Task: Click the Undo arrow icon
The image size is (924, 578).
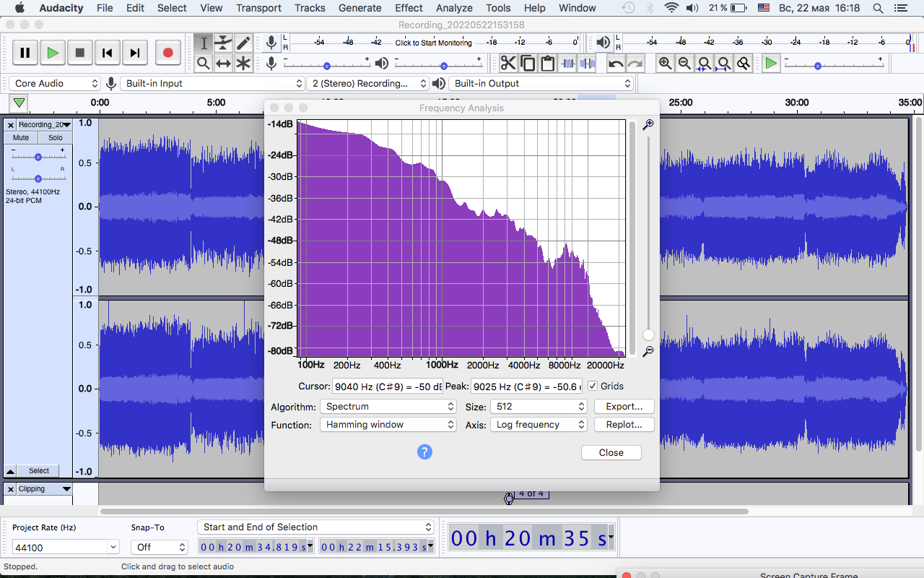Action: (616, 64)
